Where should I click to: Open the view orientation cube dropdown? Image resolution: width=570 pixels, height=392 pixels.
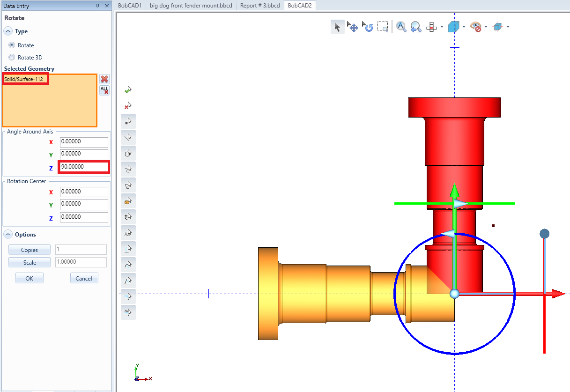click(464, 27)
